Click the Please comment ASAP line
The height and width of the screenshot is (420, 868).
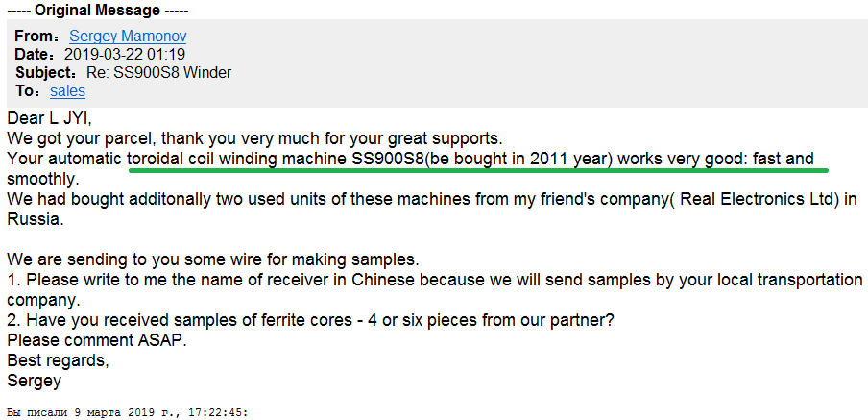click(97, 340)
